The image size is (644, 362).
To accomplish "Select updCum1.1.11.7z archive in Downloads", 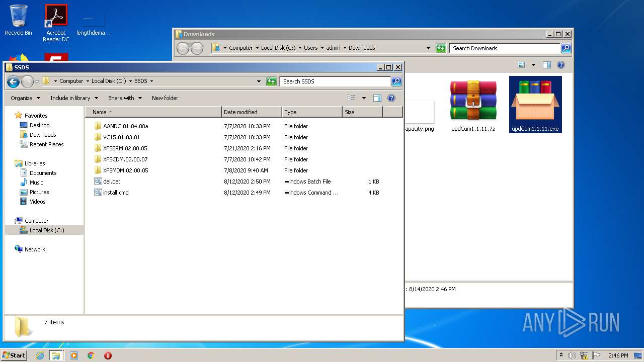I will [x=473, y=105].
